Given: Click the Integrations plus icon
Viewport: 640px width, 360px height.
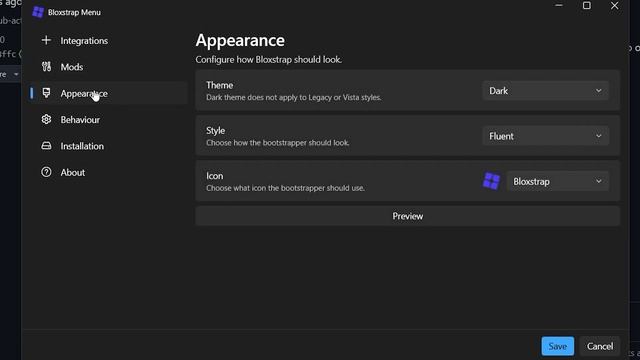Looking at the screenshot, I should click(47, 40).
